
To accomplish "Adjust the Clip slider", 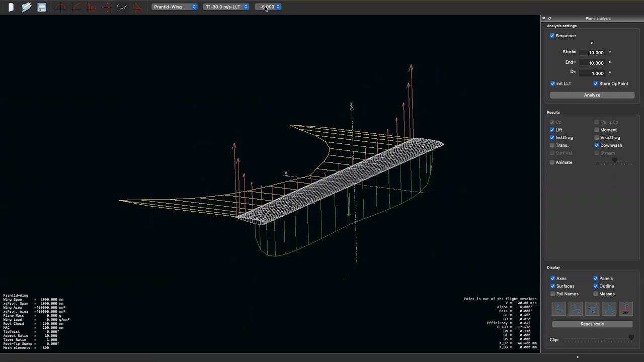I will coord(598,339).
